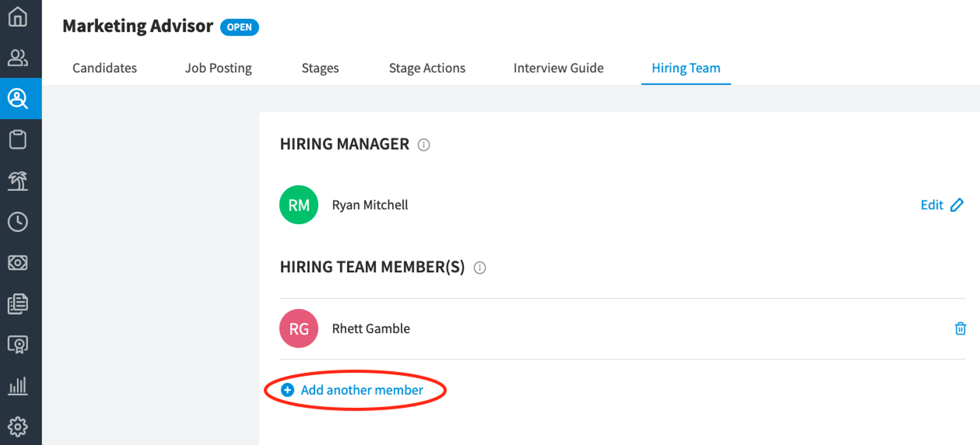Open the settings gear icon

(x=18, y=427)
